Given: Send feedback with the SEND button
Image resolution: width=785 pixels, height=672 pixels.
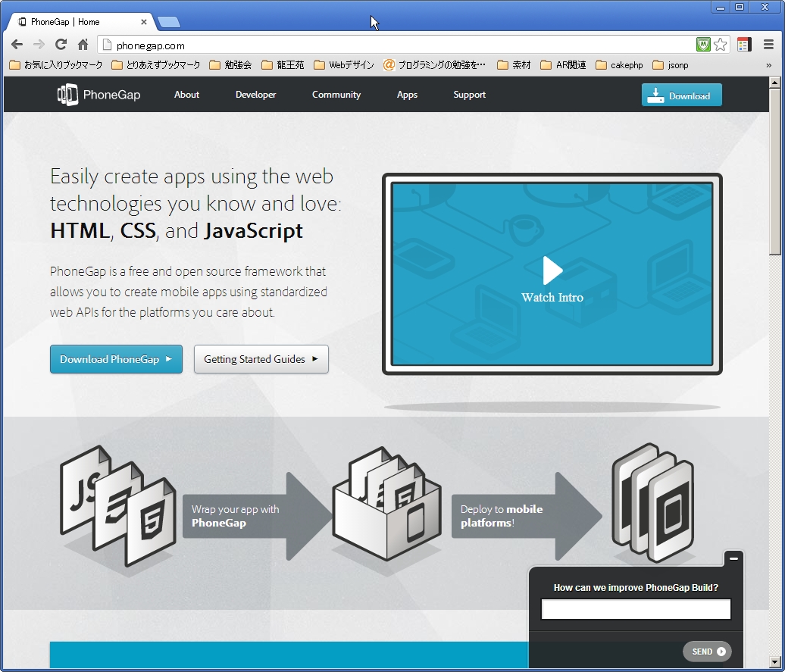Looking at the screenshot, I should pyautogui.click(x=708, y=652).
